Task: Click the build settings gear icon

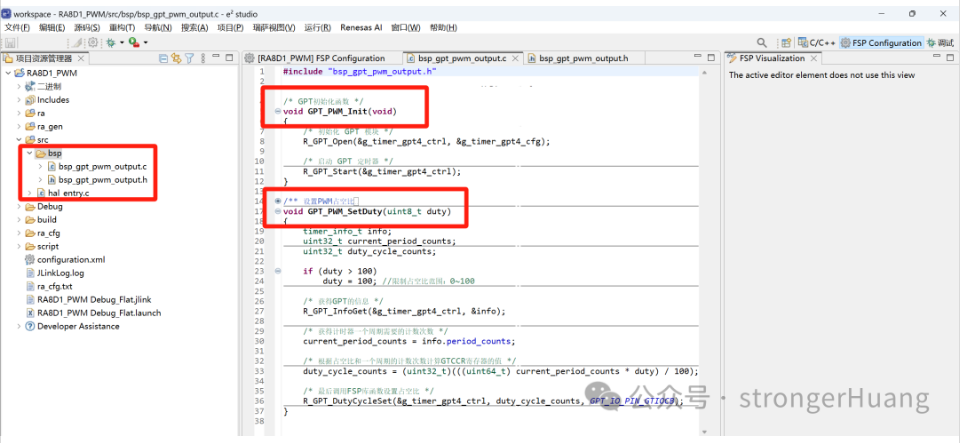Action: [93, 42]
